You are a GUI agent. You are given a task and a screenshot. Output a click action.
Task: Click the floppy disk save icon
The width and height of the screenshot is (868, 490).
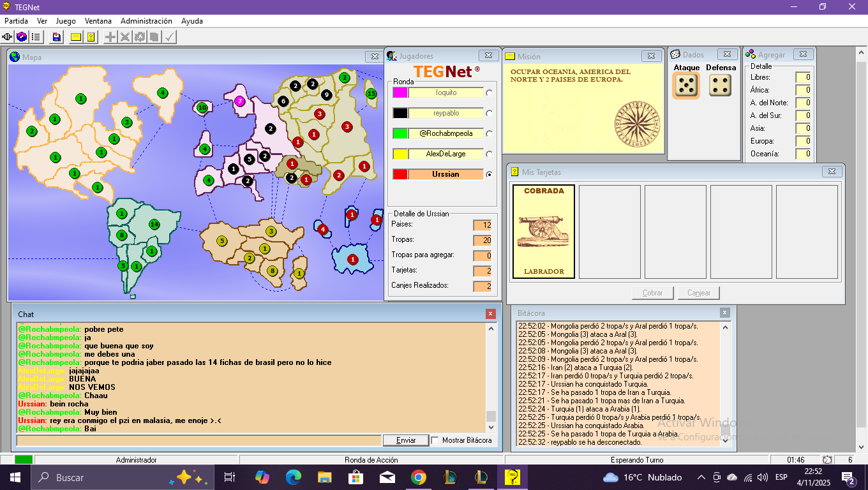pos(57,37)
